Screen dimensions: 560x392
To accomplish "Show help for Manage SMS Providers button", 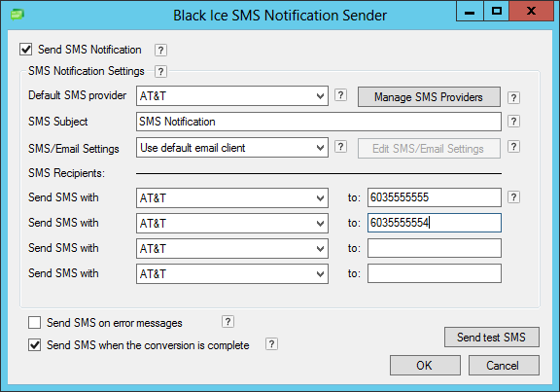I will [x=513, y=97].
